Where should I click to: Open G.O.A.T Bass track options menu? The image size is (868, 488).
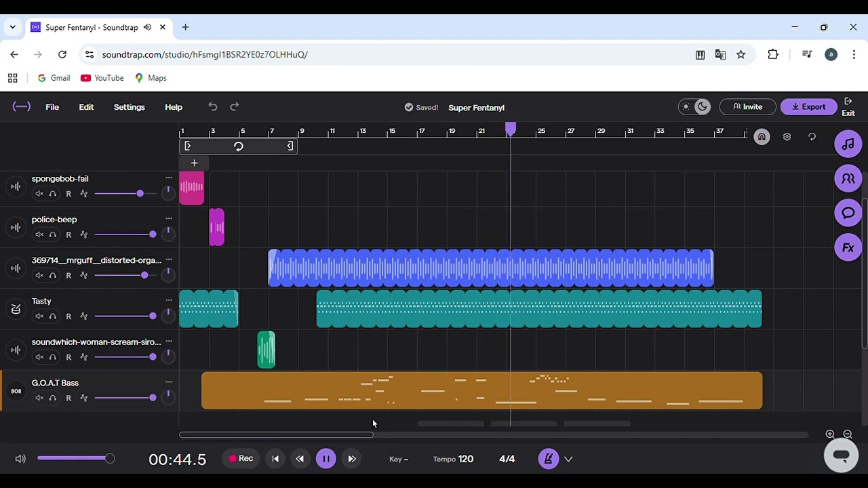coord(169,382)
